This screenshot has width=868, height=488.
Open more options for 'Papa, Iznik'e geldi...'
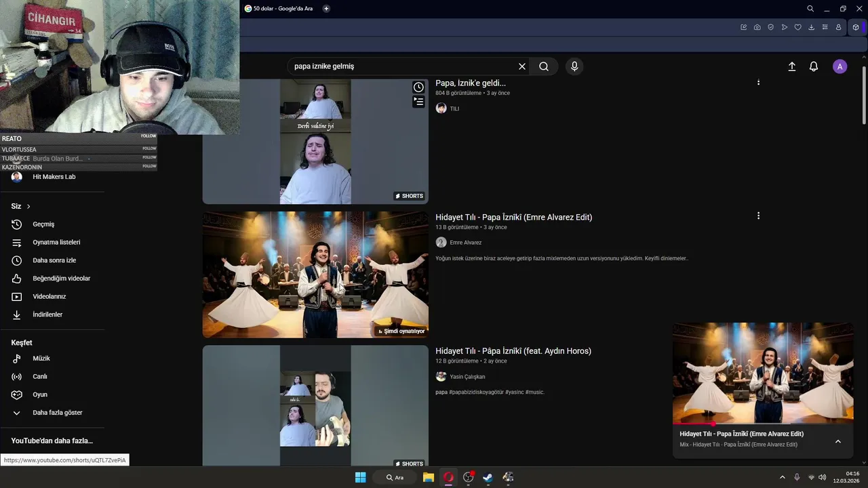(758, 82)
